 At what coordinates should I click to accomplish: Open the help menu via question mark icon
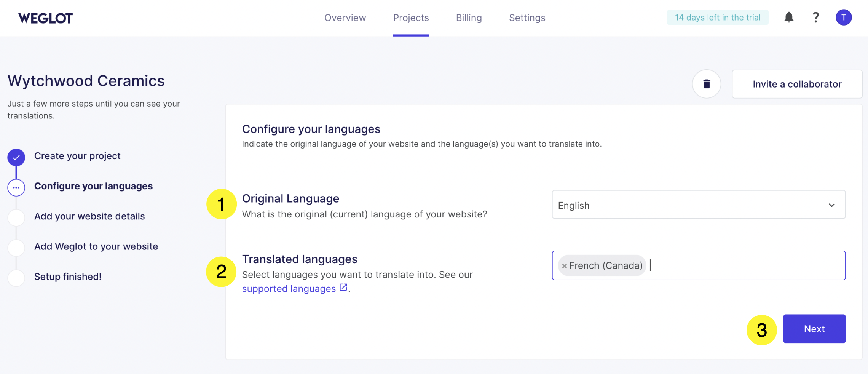816,18
